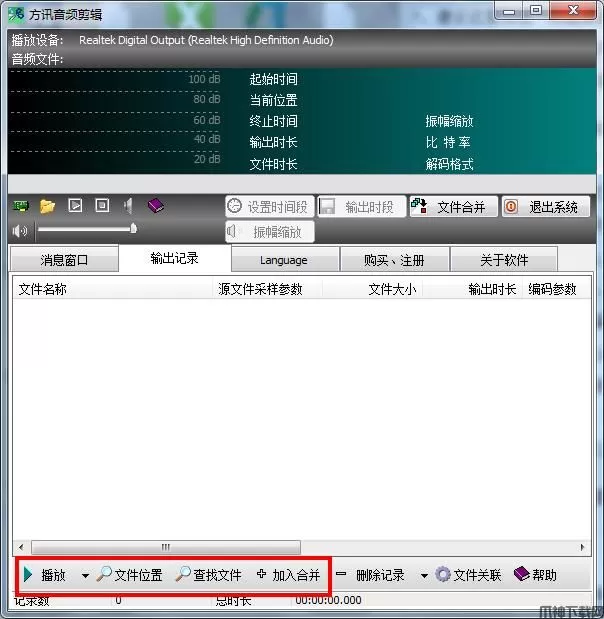Viewport: 604px width, 619px height.
Task: Click 文件位置 in bottom toolbar
Action: tap(129, 575)
